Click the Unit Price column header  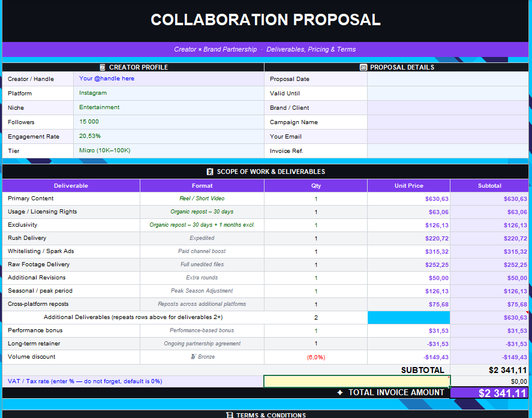point(409,185)
